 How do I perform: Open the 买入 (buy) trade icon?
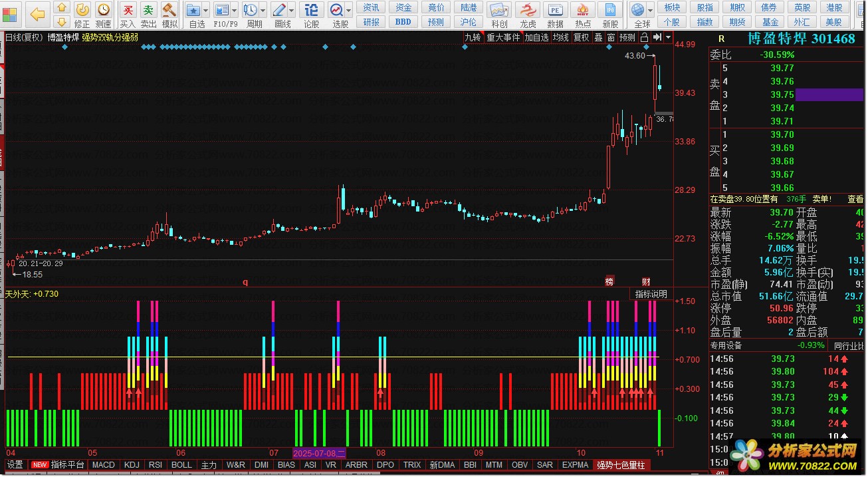tap(128, 15)
